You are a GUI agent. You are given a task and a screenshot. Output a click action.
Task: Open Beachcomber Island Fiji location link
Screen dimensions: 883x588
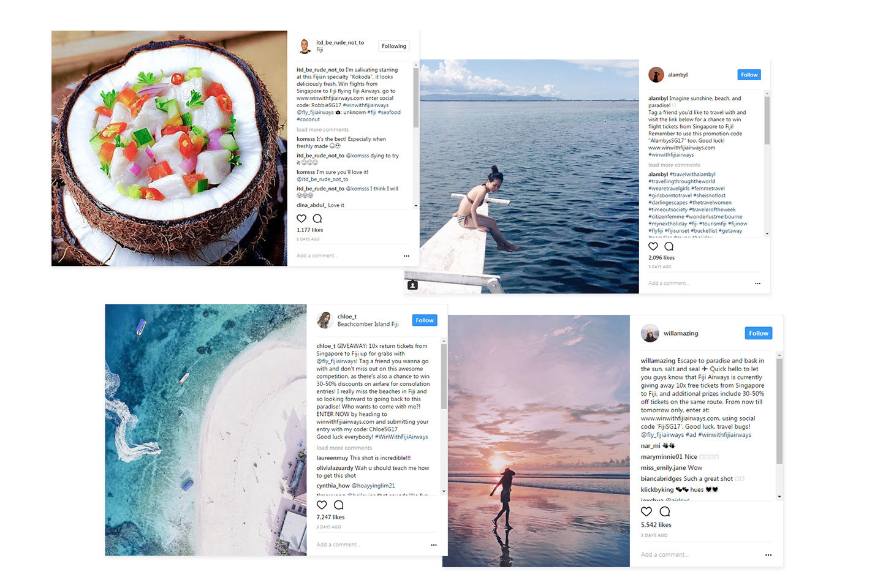[x=368, y=325]
